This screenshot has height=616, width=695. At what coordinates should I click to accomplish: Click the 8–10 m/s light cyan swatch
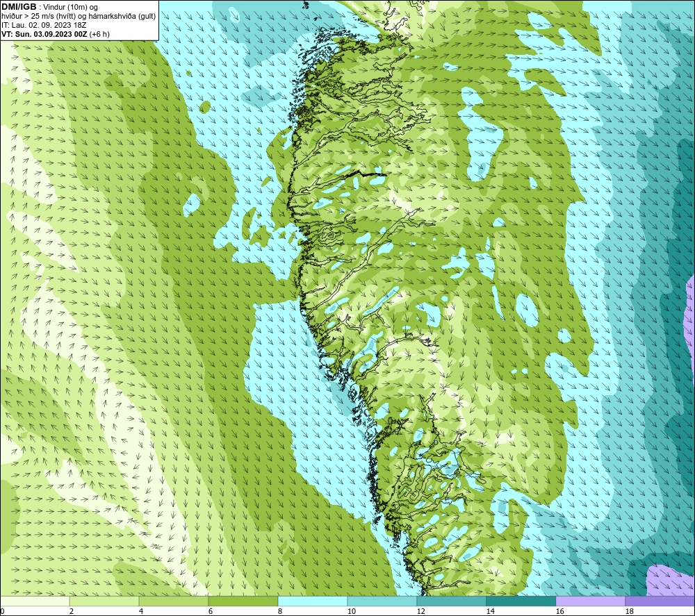(x=313, y=601)
